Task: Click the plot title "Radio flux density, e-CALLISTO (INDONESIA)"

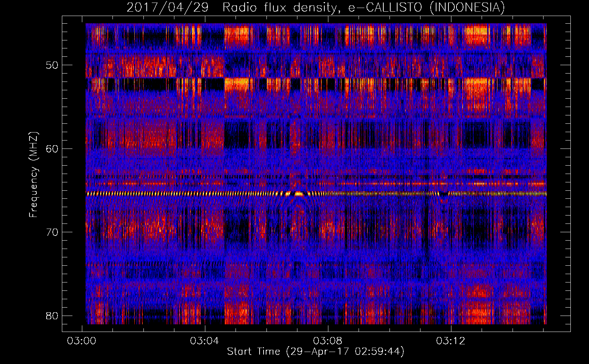Action: pyautogui.click(x=364, y=7)
